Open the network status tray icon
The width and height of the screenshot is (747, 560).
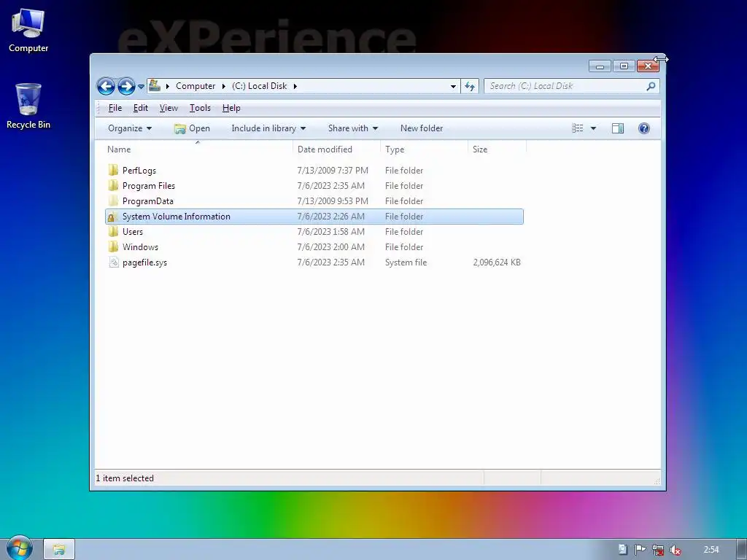[658, 550]
